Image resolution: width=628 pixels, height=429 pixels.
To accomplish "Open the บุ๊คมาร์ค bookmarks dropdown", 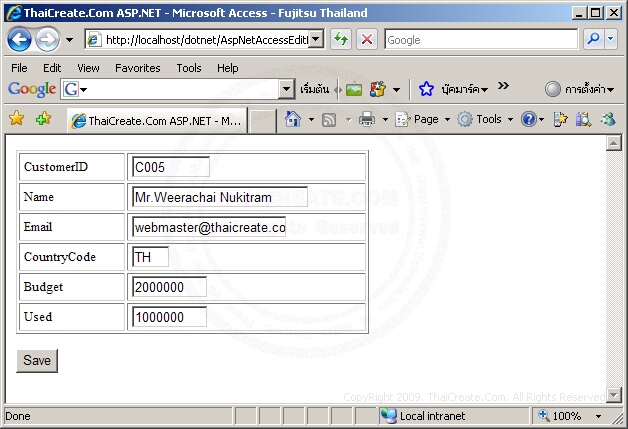I will click(x=465, y=89).
